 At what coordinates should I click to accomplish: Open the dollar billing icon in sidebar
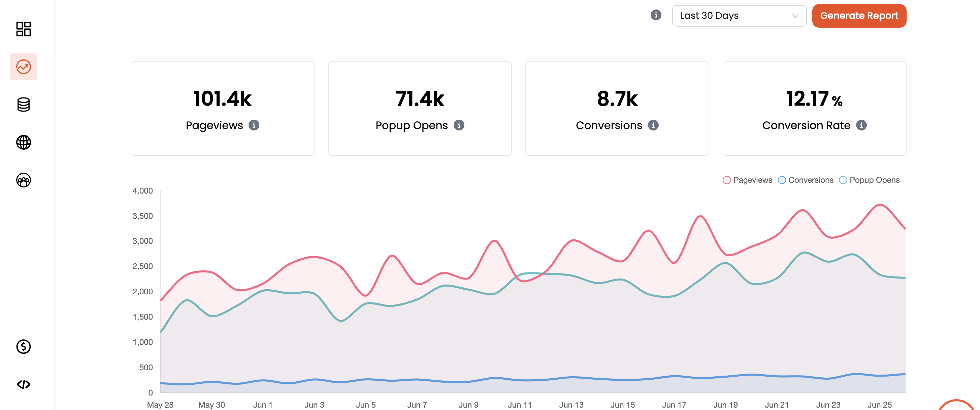pos(24,346)
